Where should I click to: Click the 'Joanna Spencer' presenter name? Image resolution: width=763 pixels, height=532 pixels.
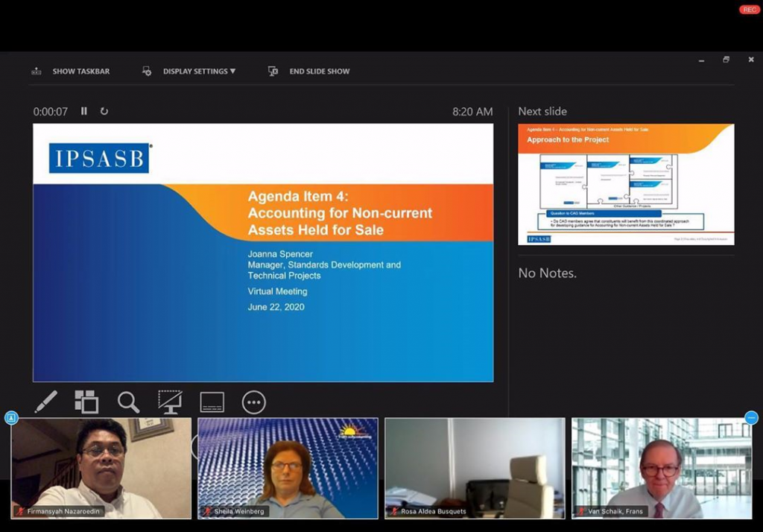(x=280, y=254)
